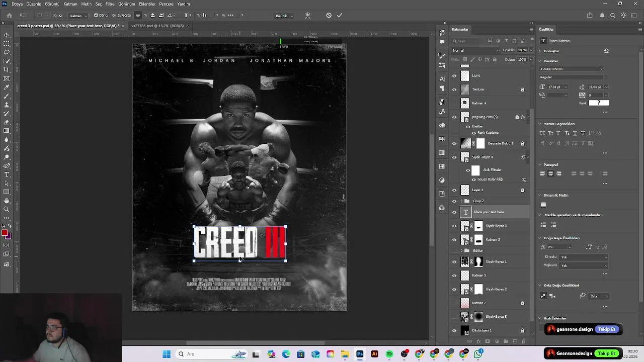Show the Edition group
The height and width of the screenshot is (362, 644).
click(454, 250)
